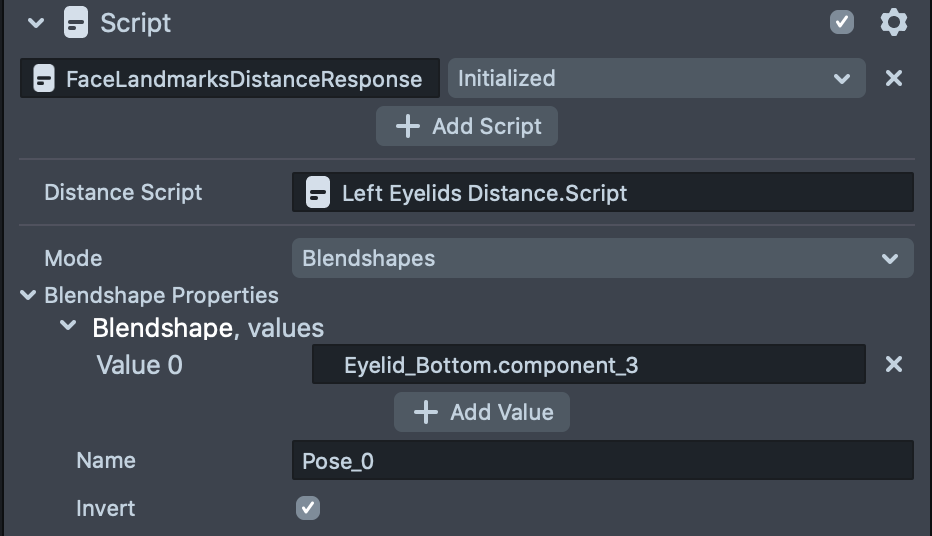This screenshot has width=932, height=536.
Task: Click the Script component header icon
Action: pos(75,23)
